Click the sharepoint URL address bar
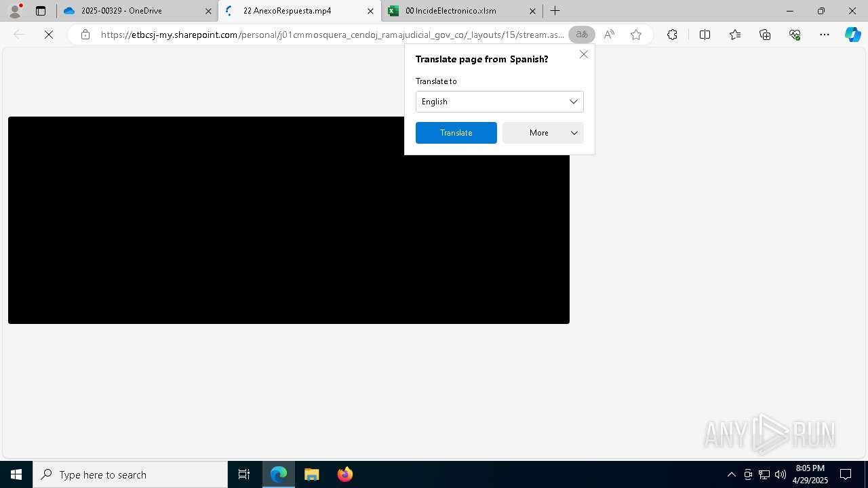Screen dimensions: 868x488 (332, 35)
